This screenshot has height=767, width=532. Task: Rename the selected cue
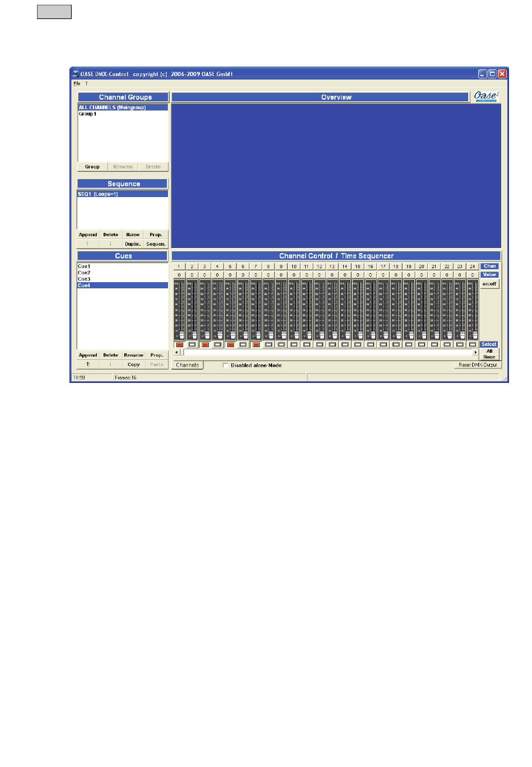(133, 355)
